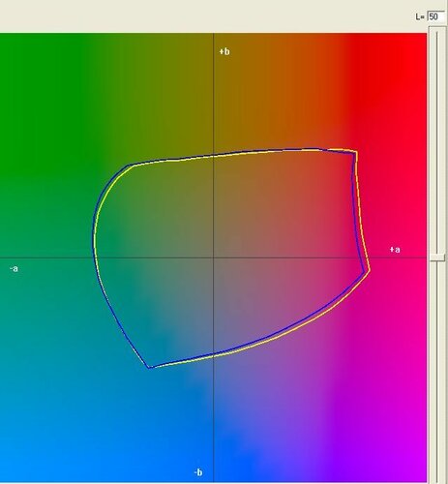Image resolution: width=448 pixels, height=484 pixels.
Task: Click the L= lightness value input field
Action: [x=436, y=16]
